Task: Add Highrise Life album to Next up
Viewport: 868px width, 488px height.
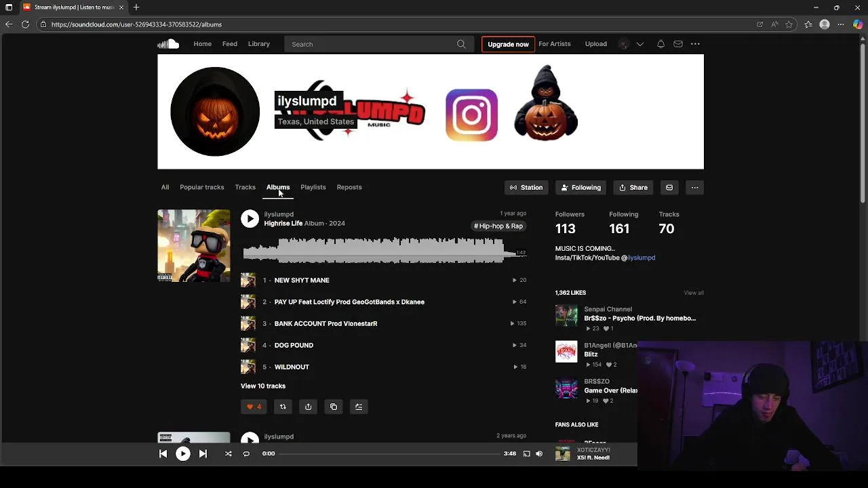Action: [359, 407]
